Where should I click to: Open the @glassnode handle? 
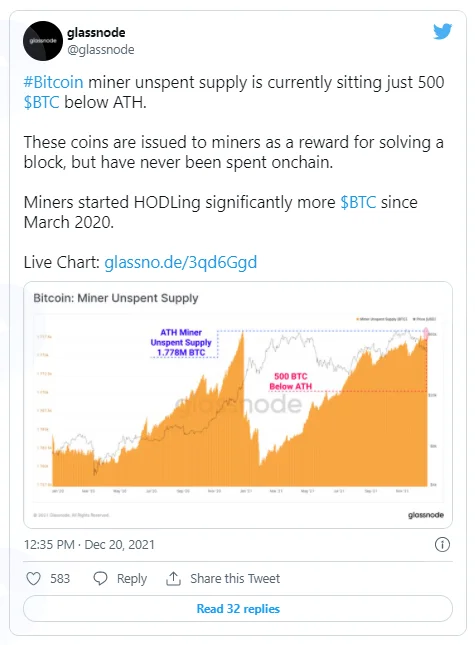[x=101, y=50]
